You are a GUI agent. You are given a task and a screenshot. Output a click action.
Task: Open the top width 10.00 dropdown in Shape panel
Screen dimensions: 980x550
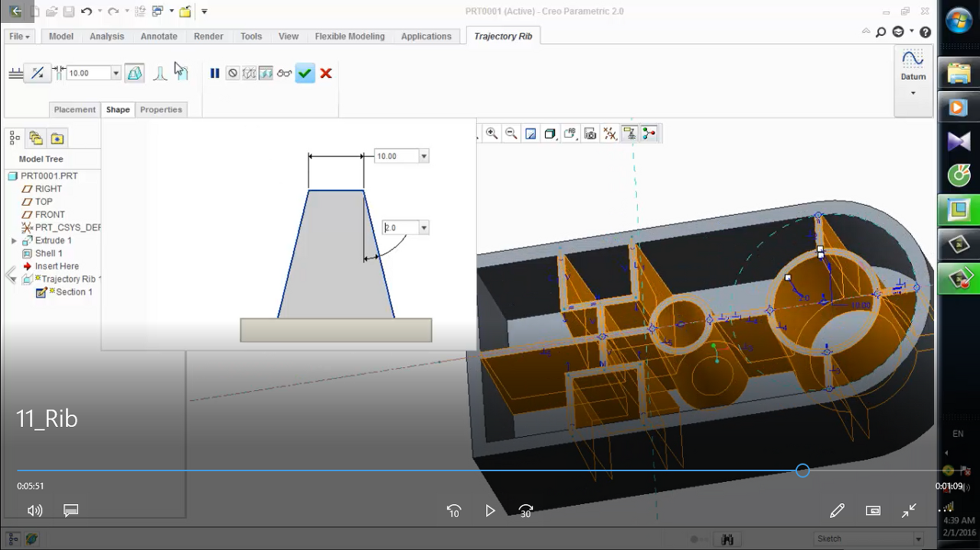point(424,156)
